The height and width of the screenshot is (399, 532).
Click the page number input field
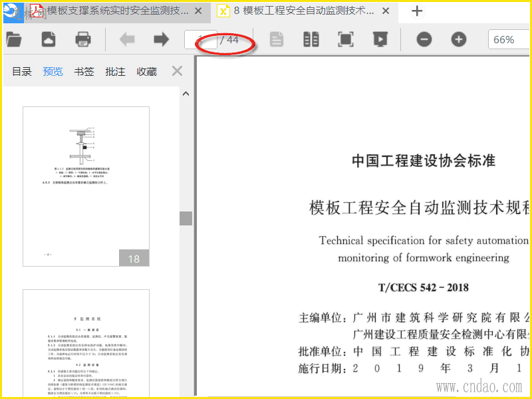(201, 39)
